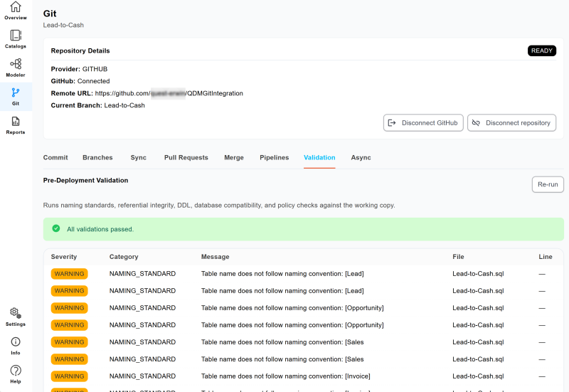The image size is (569, 392).
Task: Switch to the Commit tab
Action: (x=55, y=157)
